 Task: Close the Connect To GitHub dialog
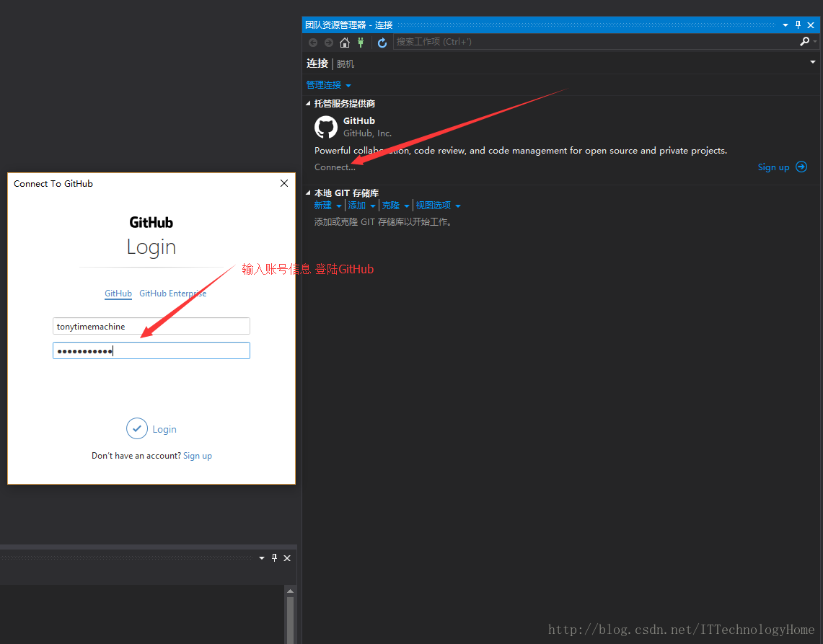284,183
